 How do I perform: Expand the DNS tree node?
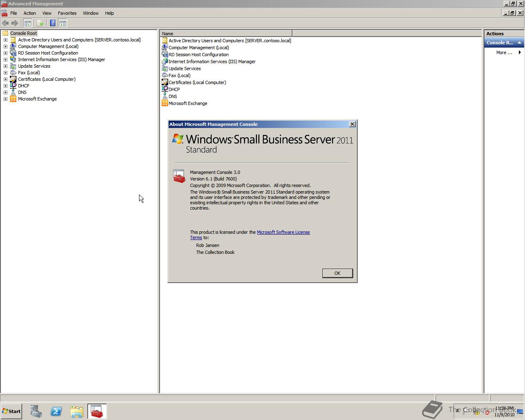[5, 92]
